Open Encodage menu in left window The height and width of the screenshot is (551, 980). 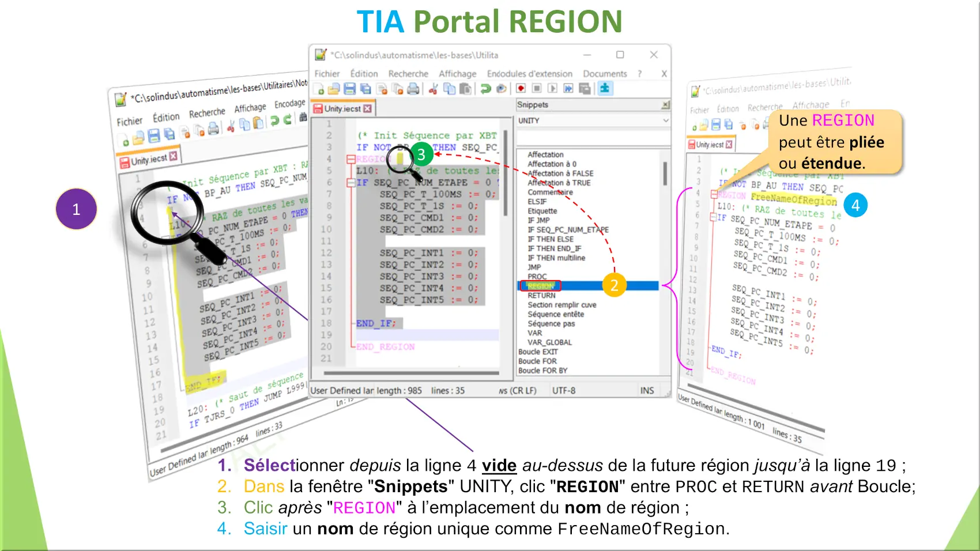point(289,103)
